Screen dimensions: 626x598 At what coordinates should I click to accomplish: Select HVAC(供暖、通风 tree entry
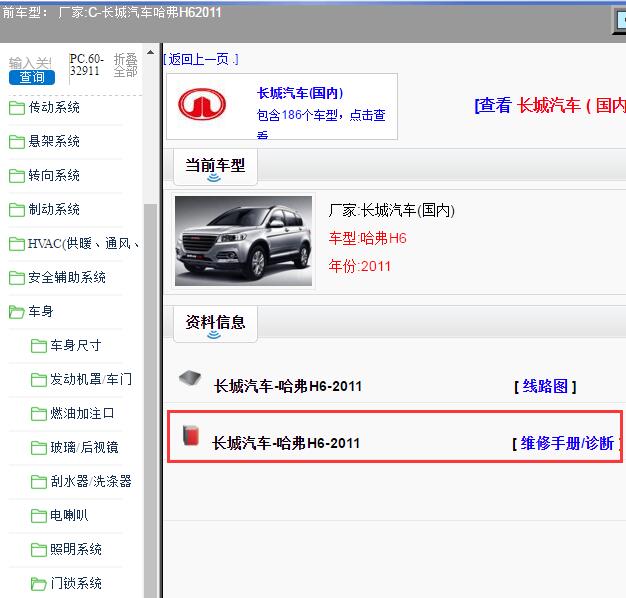pyautogui.click(x=83, y=244)
